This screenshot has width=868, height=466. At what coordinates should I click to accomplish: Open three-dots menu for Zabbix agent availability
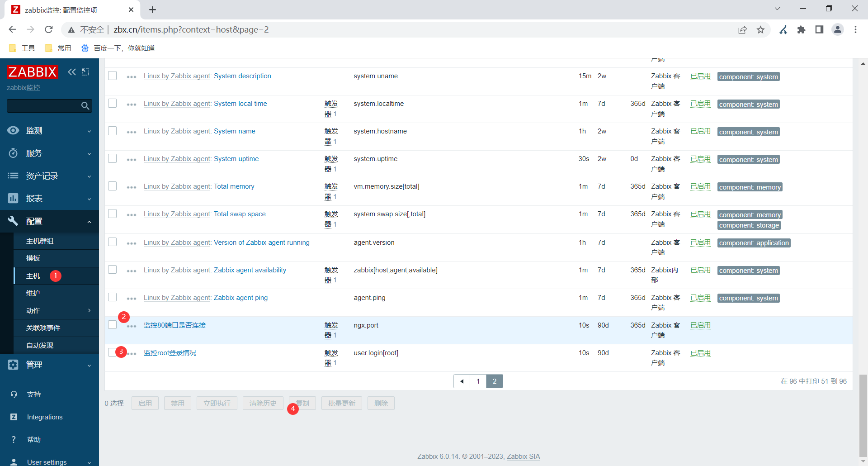[x=132, y=271]
